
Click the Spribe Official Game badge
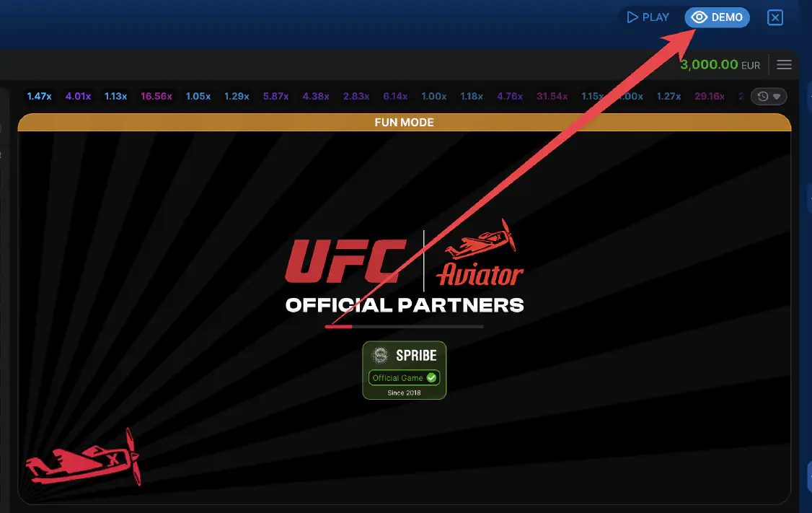coord(404,370)
